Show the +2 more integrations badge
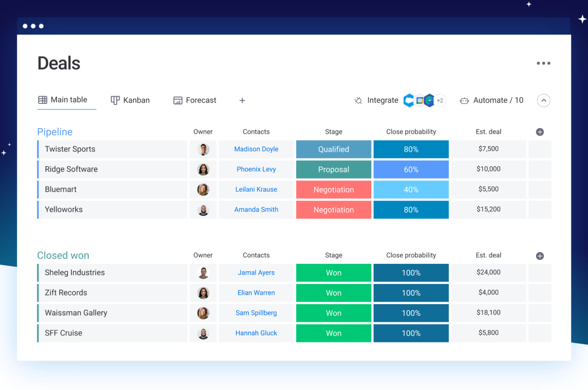This screenshot has width=588, height=390. click(440, 101)
